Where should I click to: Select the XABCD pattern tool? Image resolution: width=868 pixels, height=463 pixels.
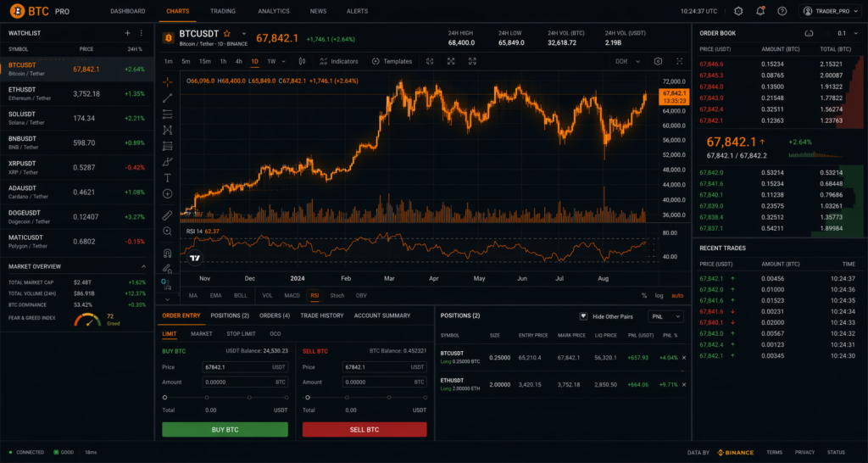(x=167, y=130)
